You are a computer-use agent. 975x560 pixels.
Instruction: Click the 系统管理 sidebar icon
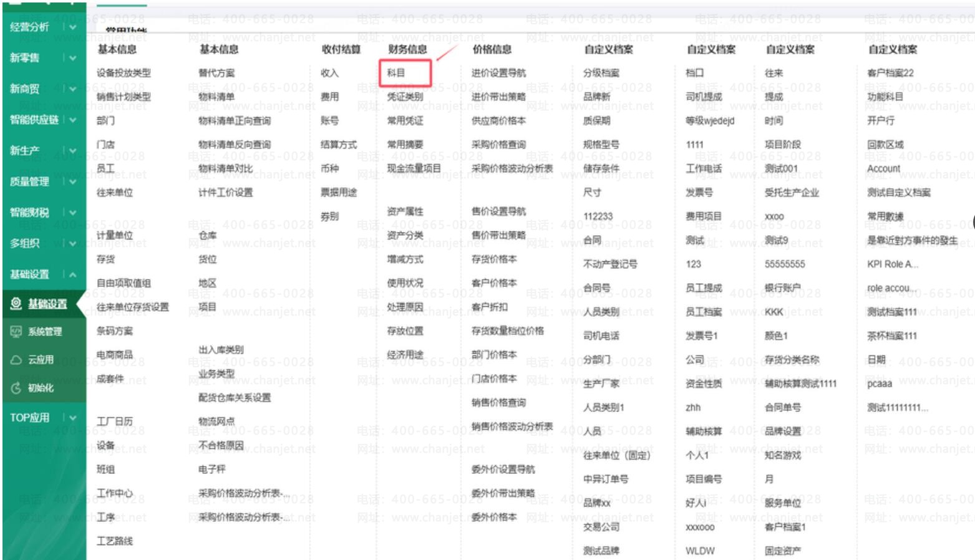[16, 332]
